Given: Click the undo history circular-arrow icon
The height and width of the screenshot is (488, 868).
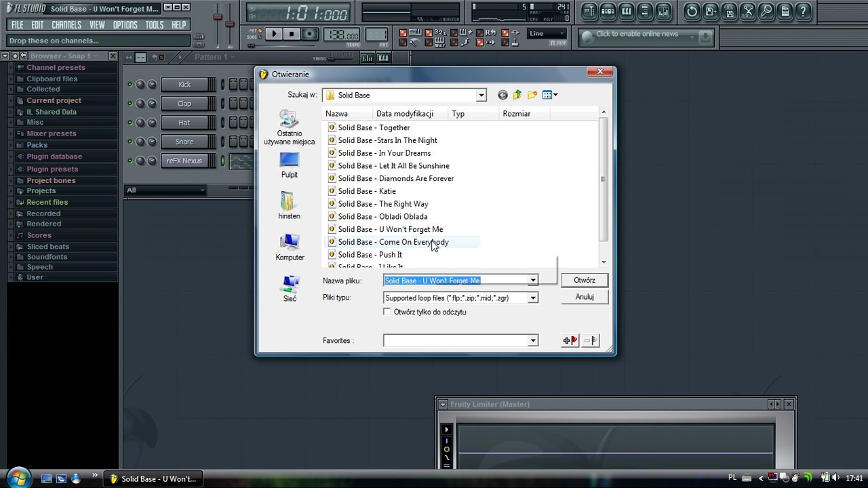Looking at the screenshot, I should tap(692, 11).
